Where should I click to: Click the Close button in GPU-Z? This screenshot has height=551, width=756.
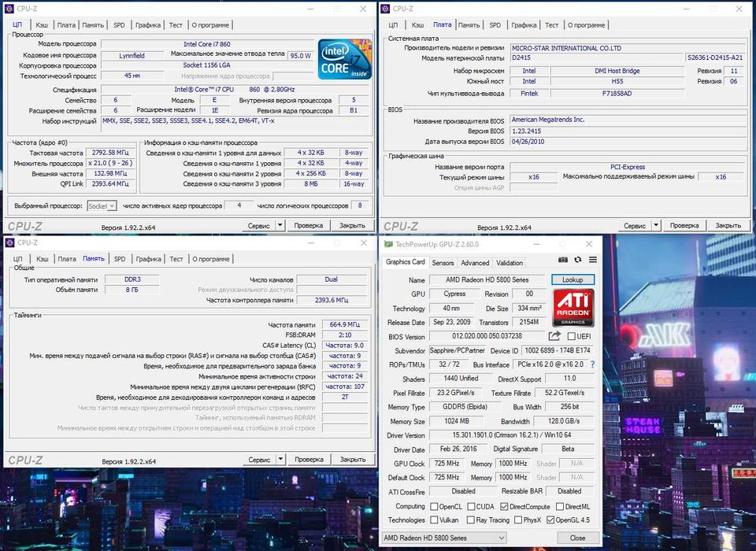tap(577, 538)
